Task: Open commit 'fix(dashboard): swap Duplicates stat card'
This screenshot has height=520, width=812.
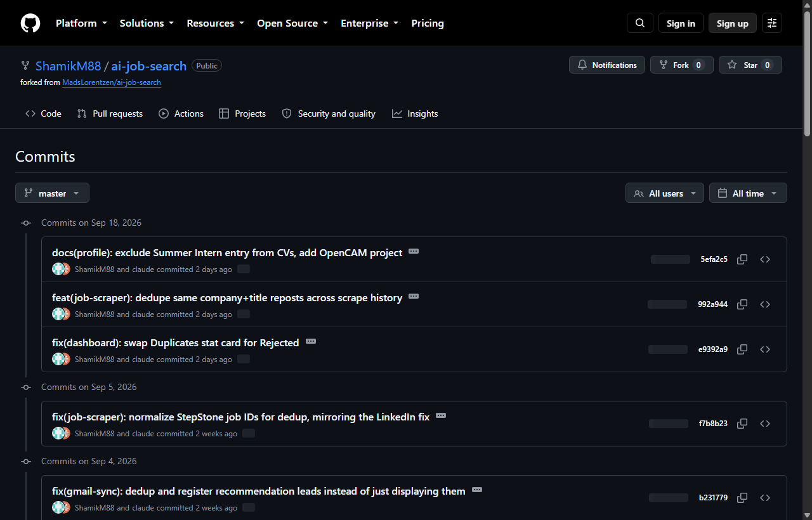Action: coord(175,342)
